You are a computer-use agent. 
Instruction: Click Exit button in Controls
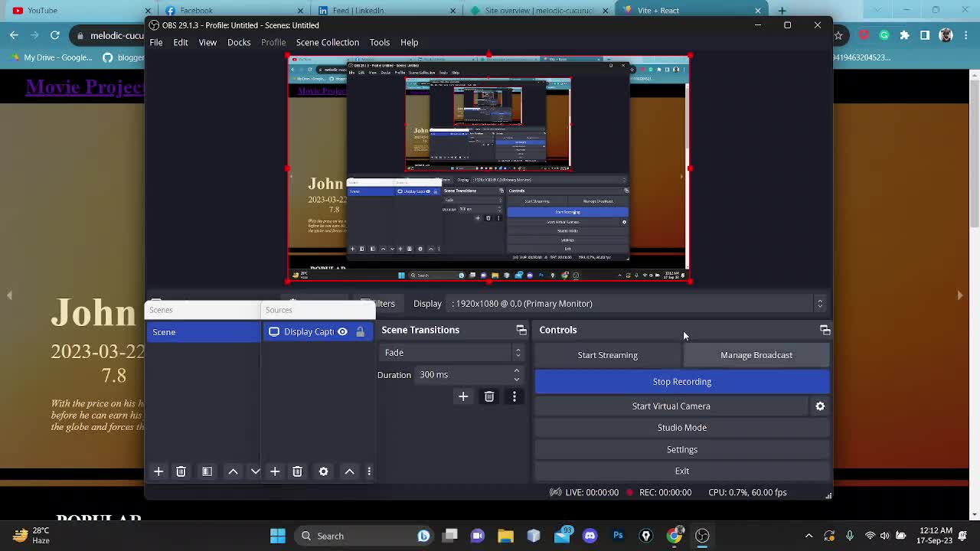tap(682, 471)
